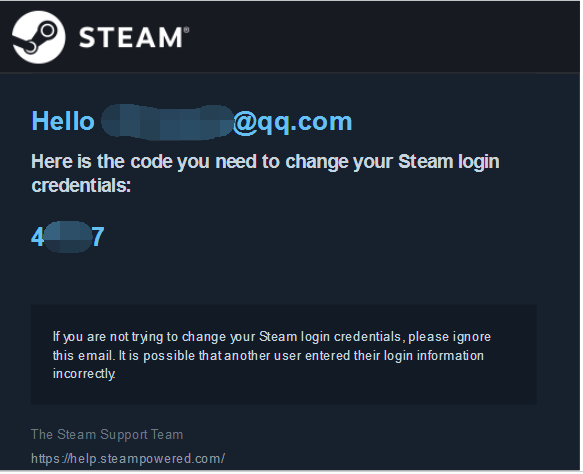Open the help.steampowered.com link

(x=128, y=458)
